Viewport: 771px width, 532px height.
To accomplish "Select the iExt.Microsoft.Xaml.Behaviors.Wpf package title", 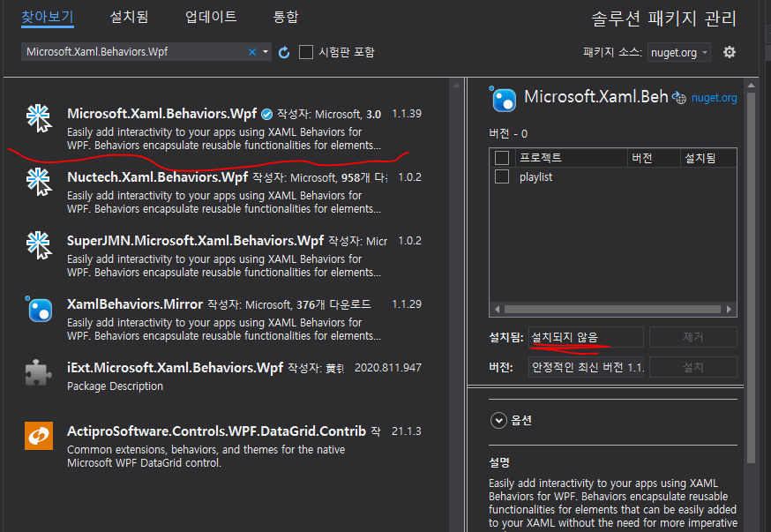I will coord(175,367).
